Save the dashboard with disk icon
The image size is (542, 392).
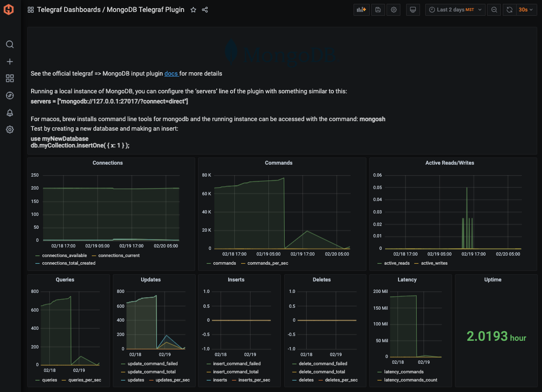click(x=378, y=10)
